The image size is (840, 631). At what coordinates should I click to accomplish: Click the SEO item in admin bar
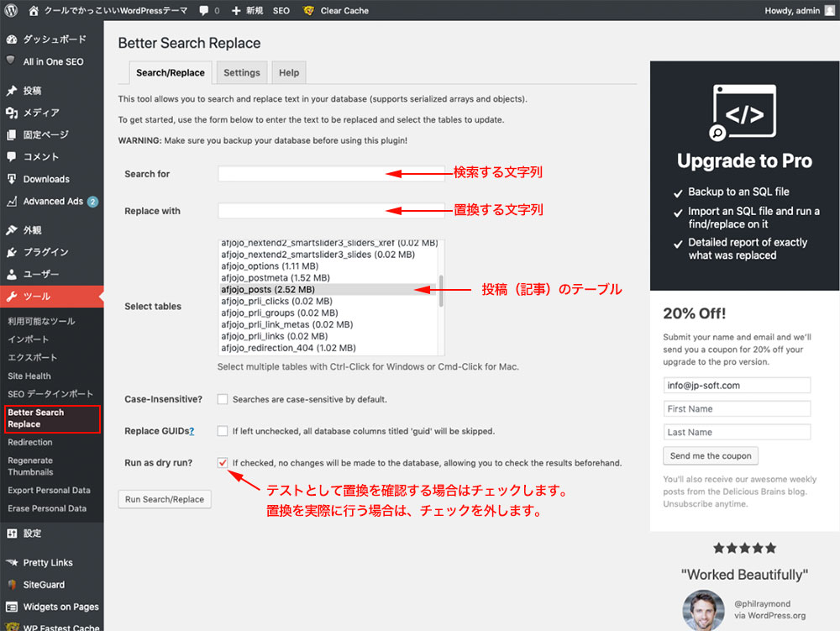click(x=281, y=10)
